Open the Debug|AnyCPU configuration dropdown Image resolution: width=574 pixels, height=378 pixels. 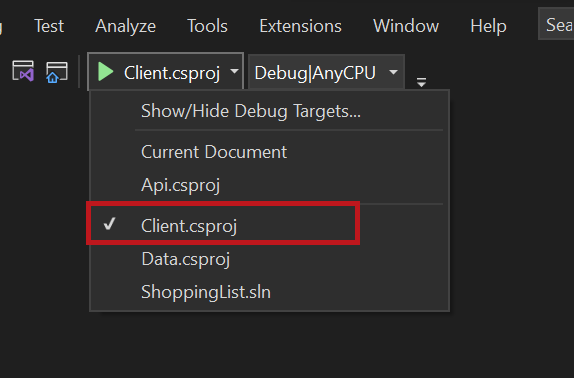pyautogui.click(x=326, y=72)
